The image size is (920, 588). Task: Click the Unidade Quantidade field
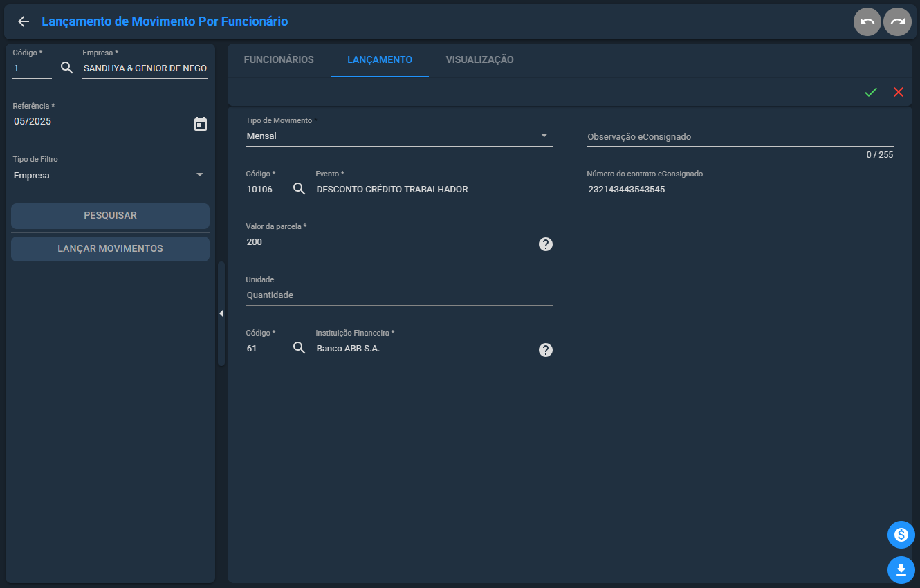pyautogui.click(x=399, y=295)
